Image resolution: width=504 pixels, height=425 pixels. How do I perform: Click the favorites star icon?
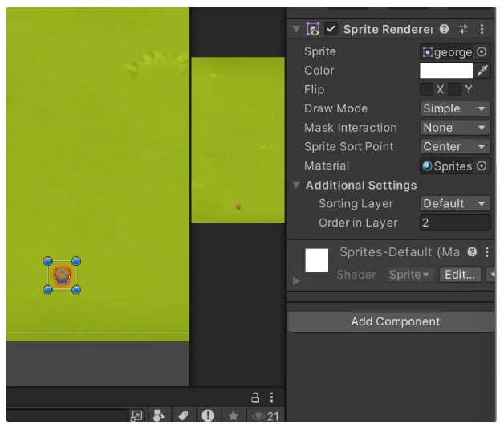point(233,415)
